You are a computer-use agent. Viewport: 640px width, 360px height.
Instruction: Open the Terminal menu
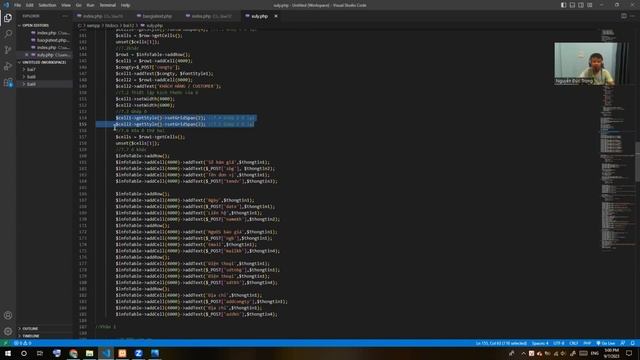click(x=108, y=5)
